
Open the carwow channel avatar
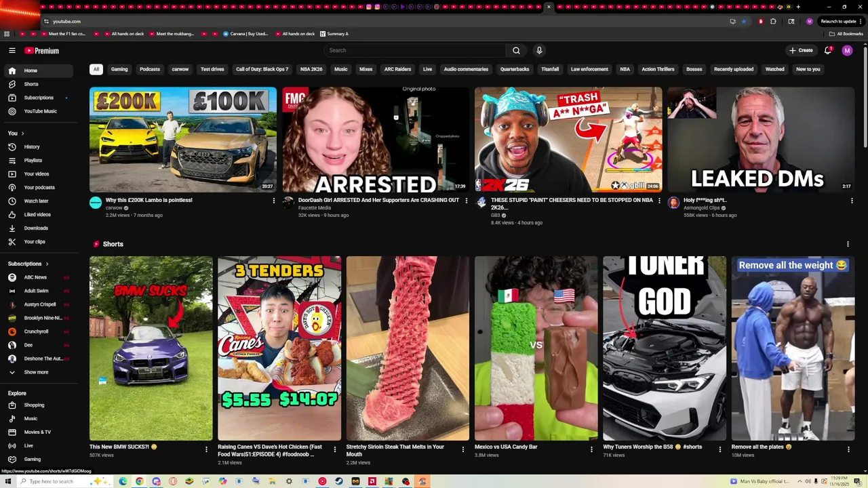click(96, 203)
